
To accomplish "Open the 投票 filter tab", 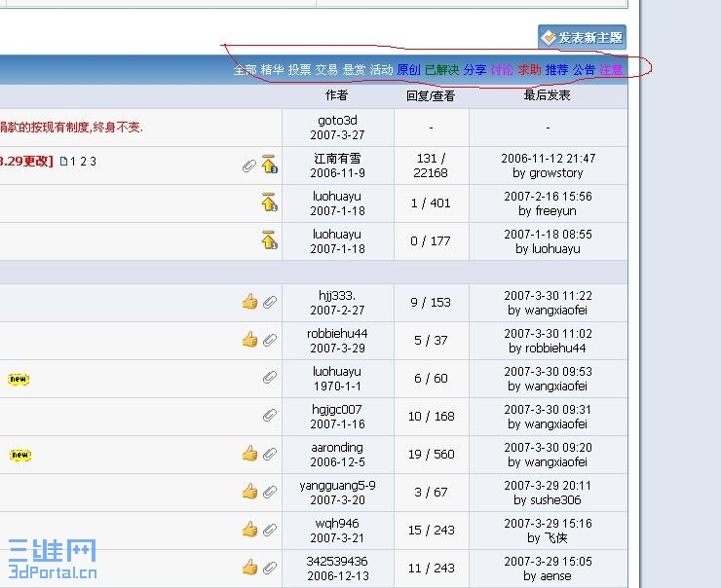I will 299,70.
